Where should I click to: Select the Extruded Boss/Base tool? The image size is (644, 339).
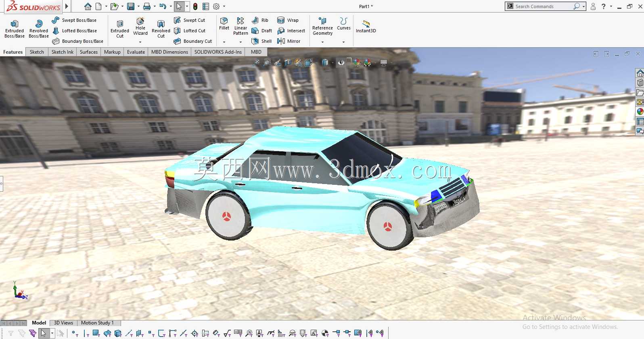pos(15,29)
